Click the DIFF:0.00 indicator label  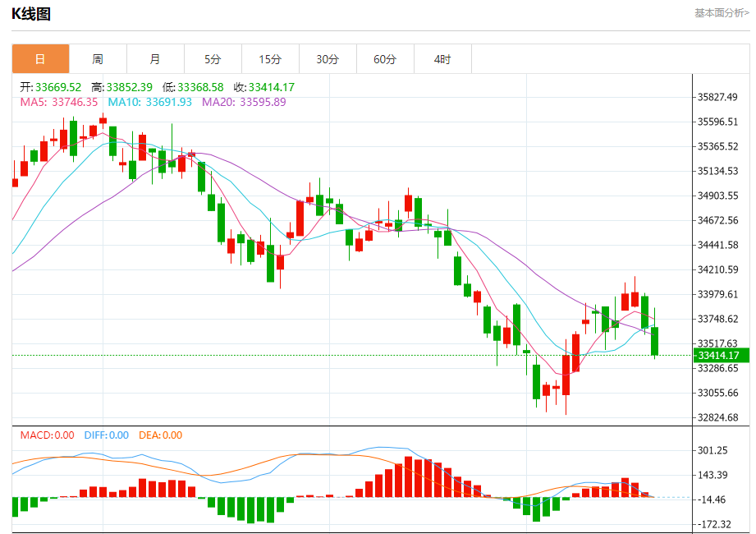tap(107, 435)
